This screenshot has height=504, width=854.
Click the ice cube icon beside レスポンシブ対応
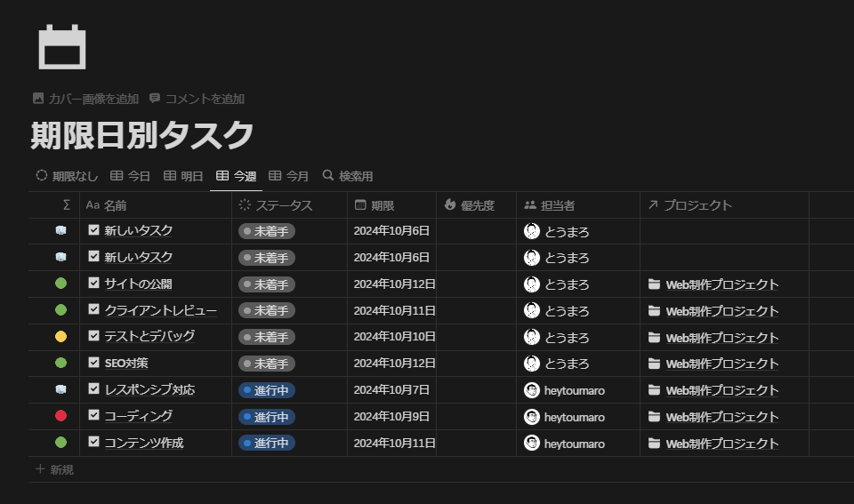[x=60, y=389]
